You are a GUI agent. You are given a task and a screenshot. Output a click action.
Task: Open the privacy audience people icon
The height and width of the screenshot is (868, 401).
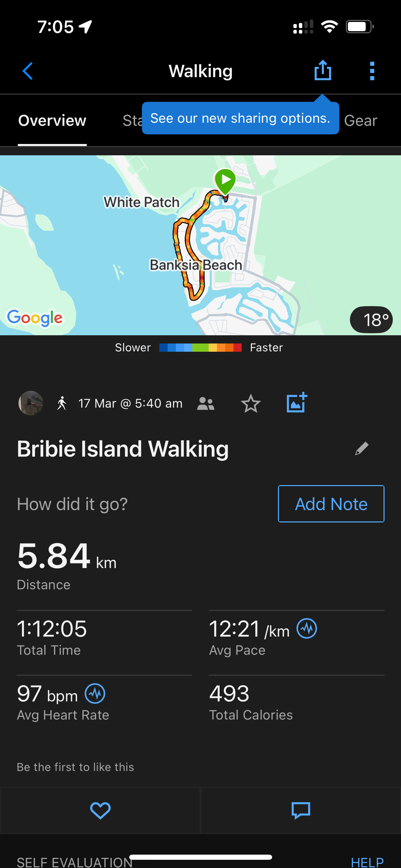click(x=206, y=403)
